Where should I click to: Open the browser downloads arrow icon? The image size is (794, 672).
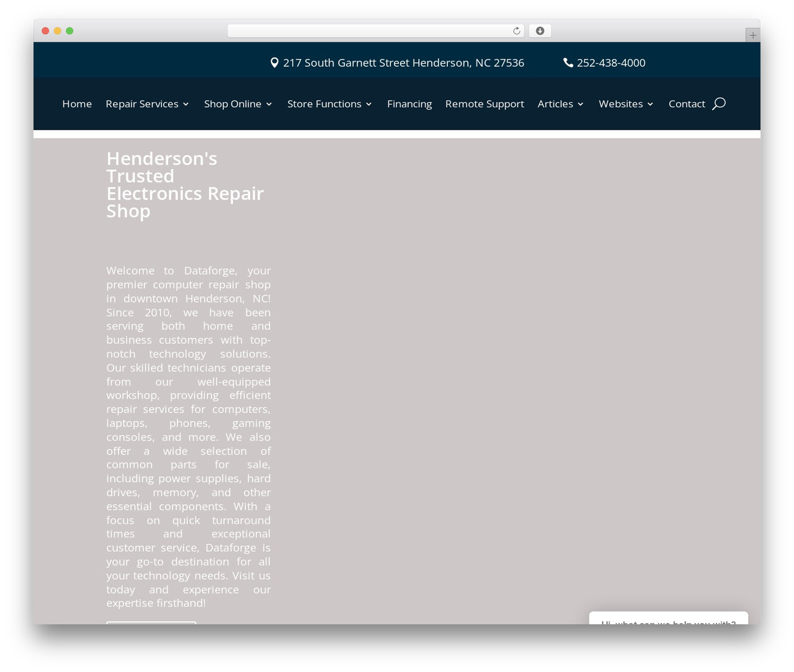pyautogui.click(x=540, y=31)
